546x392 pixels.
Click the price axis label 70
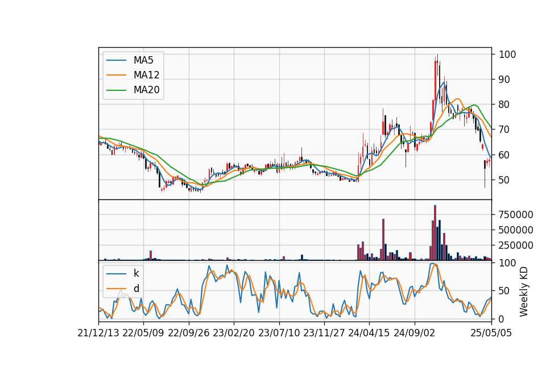point(504,130)
